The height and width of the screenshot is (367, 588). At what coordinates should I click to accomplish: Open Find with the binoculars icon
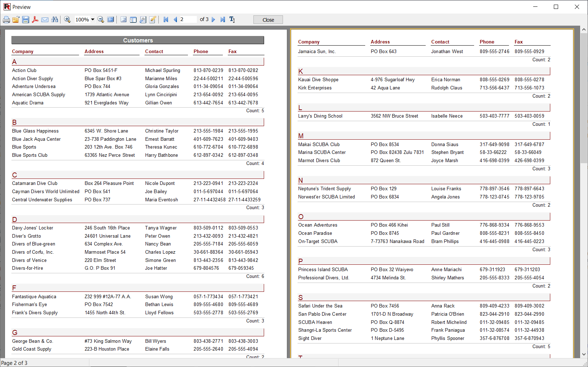(x=54, y=20)
